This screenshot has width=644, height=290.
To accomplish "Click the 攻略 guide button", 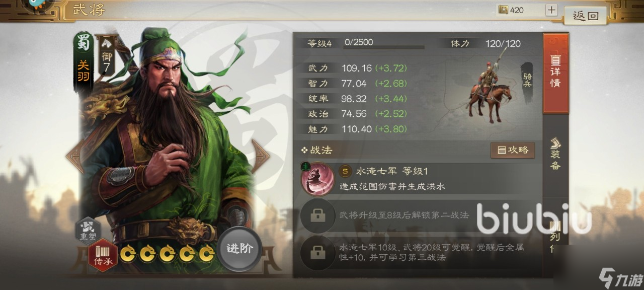I will tap(513, 150).
